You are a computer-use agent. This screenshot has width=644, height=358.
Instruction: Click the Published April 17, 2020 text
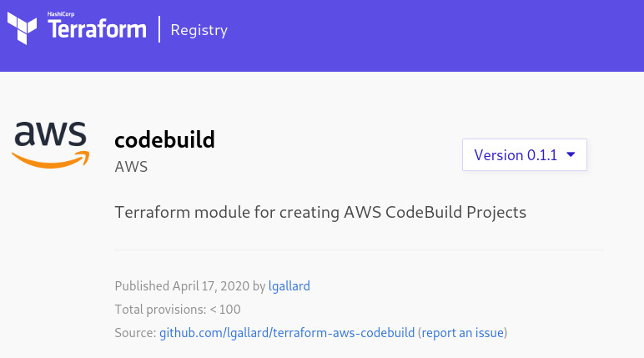(182, 285)
